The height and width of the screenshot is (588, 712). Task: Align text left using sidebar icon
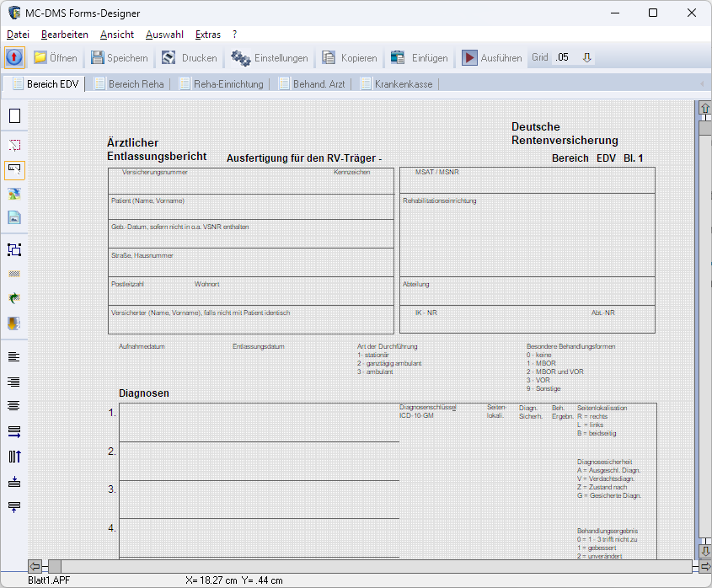14,357
